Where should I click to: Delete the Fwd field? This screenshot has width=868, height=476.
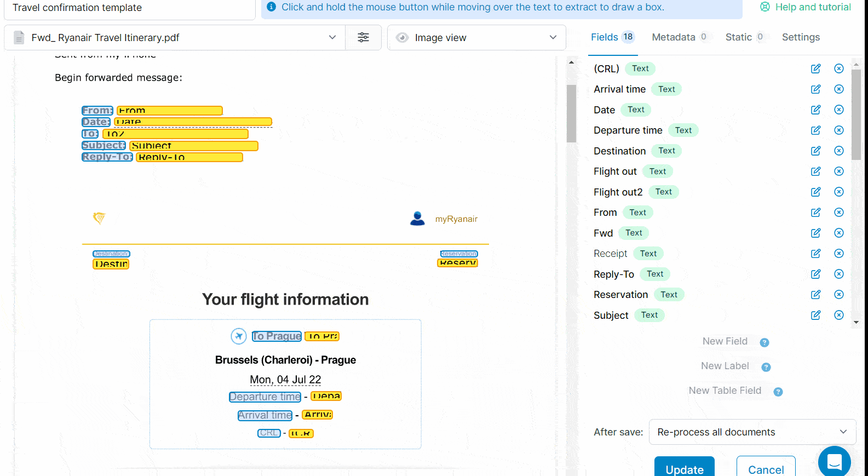[x=838, y=233]
